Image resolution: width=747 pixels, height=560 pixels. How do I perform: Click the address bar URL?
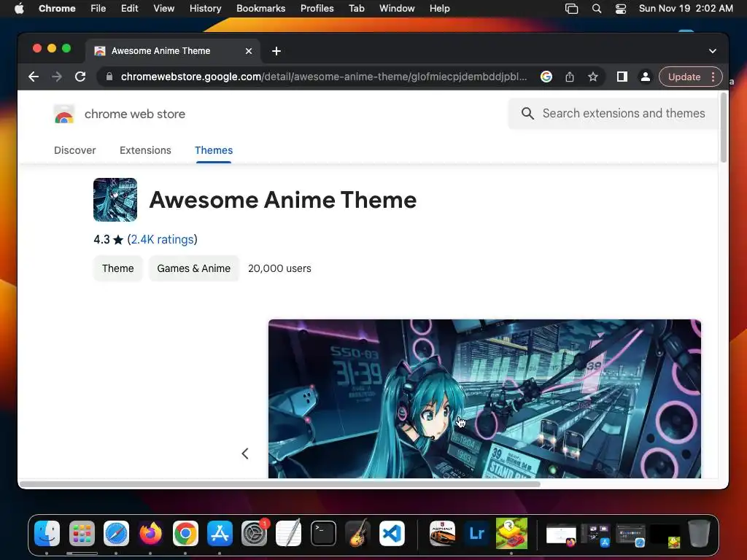324,77
